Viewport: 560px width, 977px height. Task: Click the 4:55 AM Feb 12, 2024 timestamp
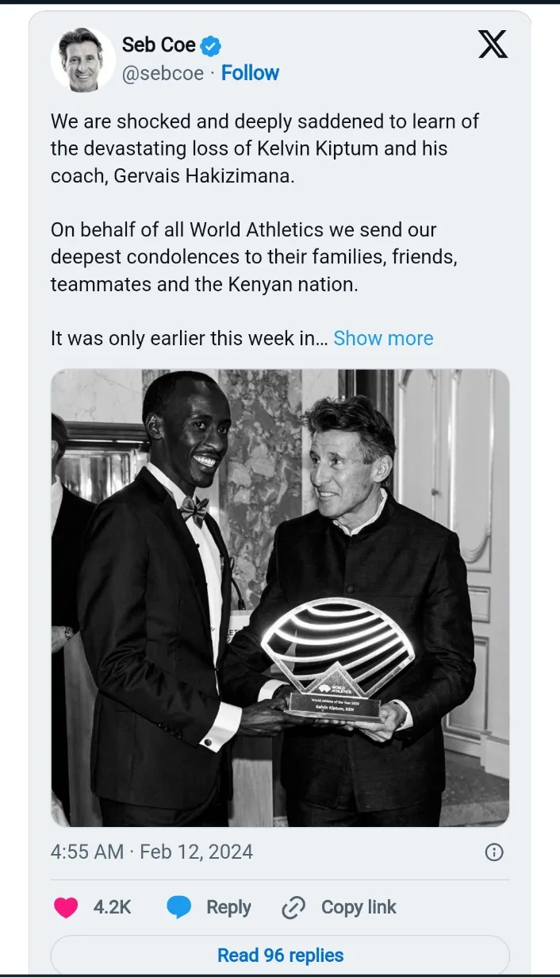tap(152, 852)
